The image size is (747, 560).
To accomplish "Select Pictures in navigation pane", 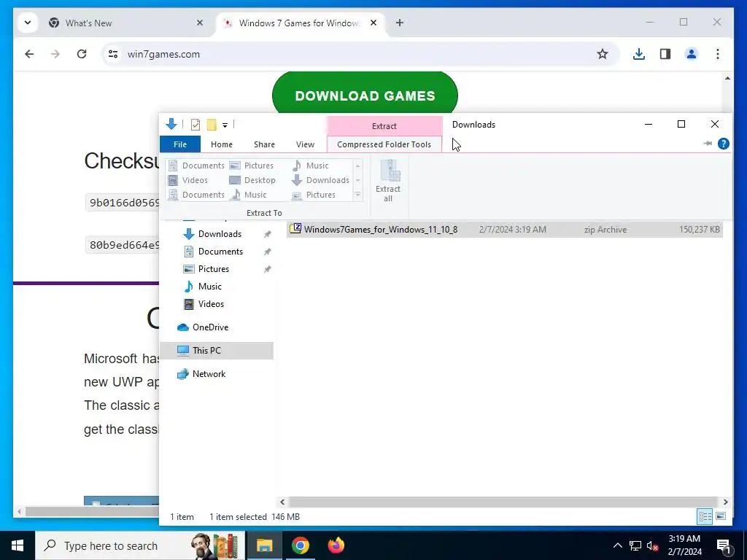I will point(214,269).
